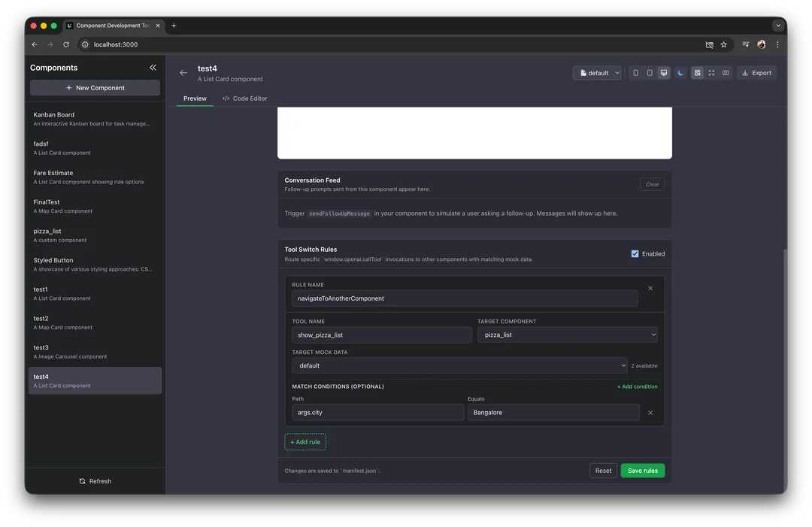This screenshot has height=527, width=812.
Task: Collapse the Components sidebar
Action: pyautogui.click(x=153, y=67)
